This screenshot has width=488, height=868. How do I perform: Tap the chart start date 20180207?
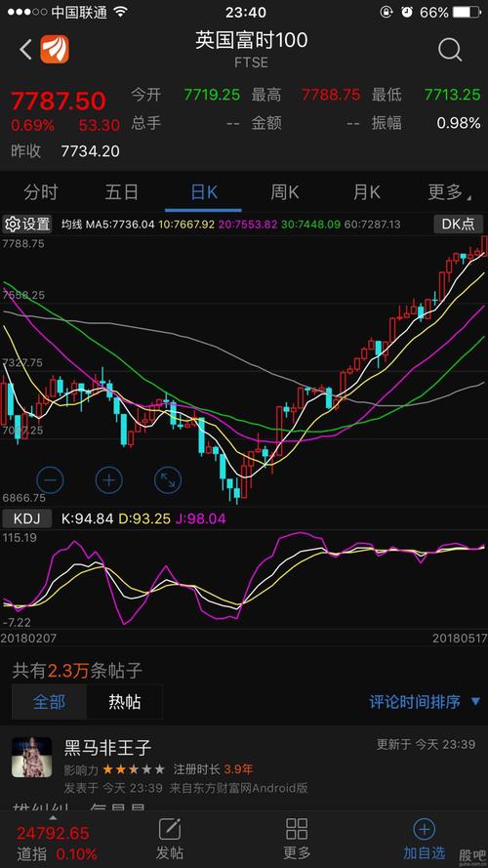click(28, 638)
